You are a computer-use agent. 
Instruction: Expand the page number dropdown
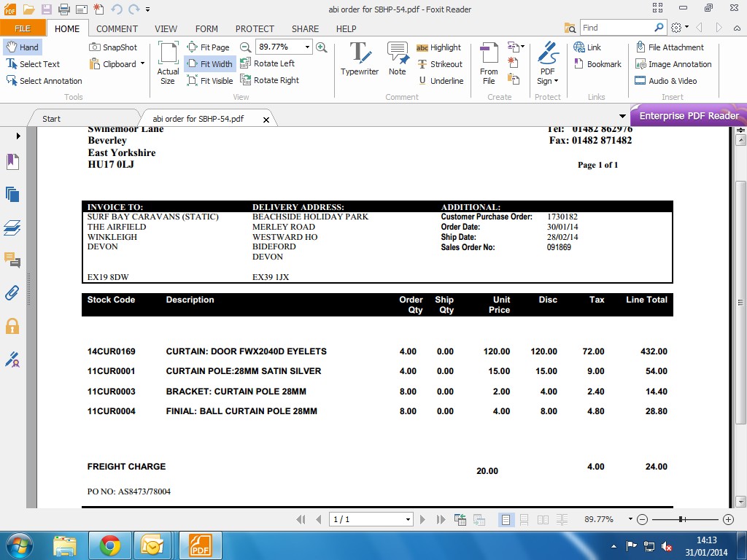[408, 519]
